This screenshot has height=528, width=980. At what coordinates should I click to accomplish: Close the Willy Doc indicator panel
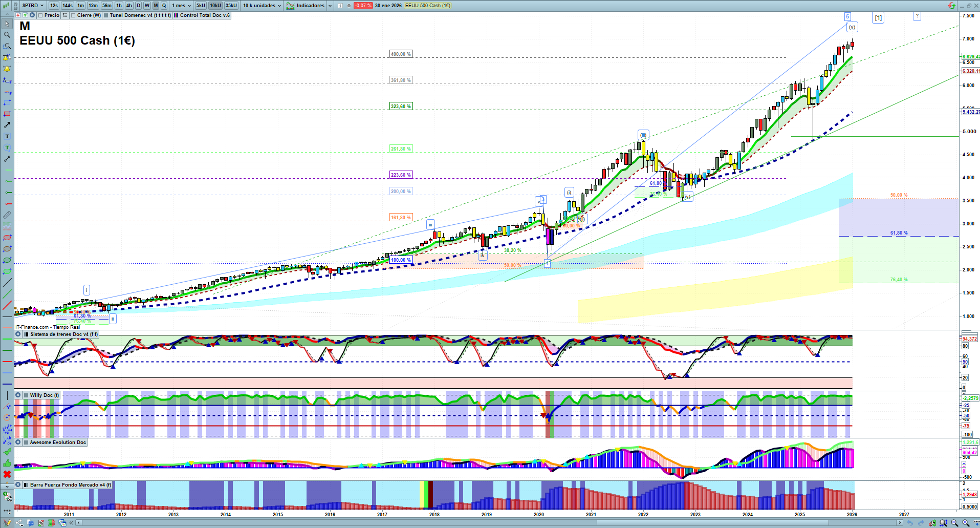tap(18, 395)
